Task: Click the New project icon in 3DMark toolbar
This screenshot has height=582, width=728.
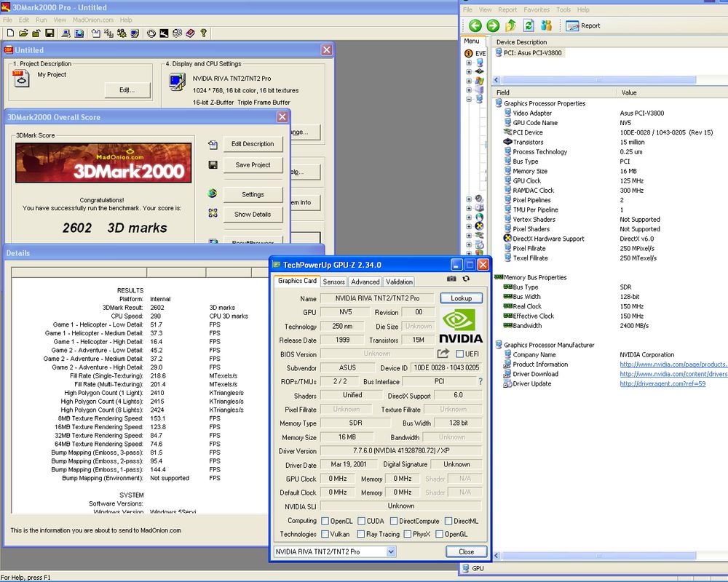Action: pos(10,33)
